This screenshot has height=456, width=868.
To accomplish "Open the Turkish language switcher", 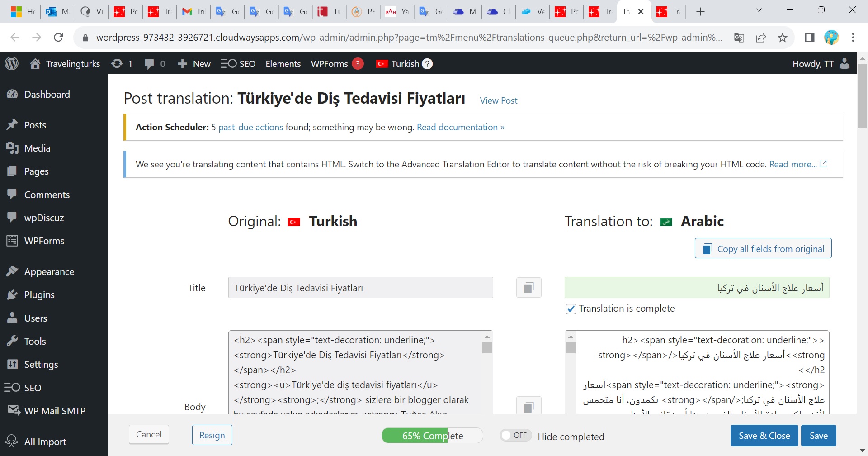I will (398, 64).
